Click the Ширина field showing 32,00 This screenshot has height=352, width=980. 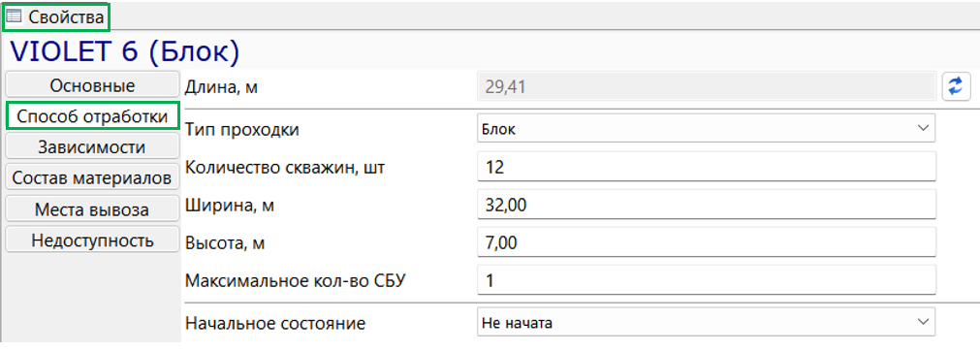pos(707,205)
